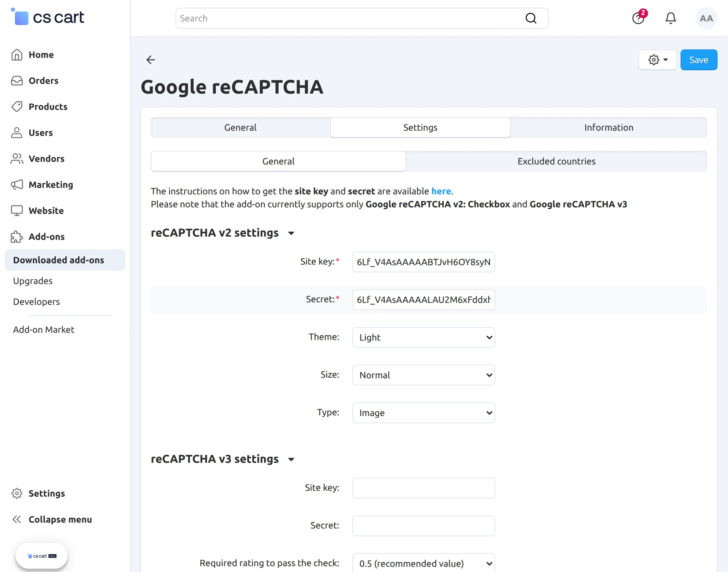728x572 pixels.
Task: Select the Excluded countries sub-tab
Action: [556, 161]
